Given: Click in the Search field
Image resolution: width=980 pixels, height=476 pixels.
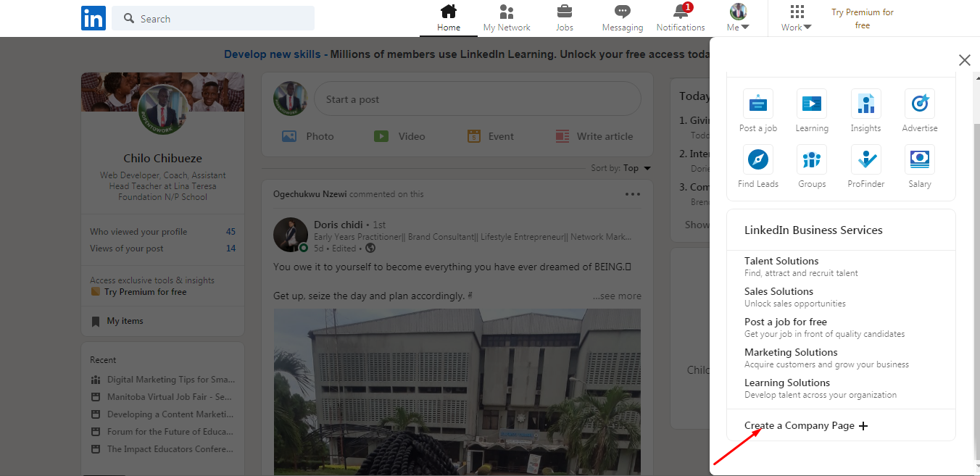Looking at the screenshot, I should click(x=213, y=18).
